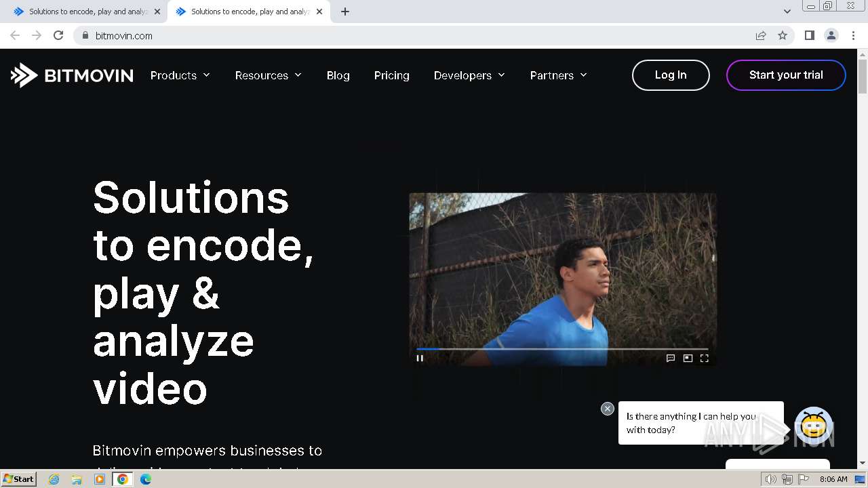Click the system clock 8:06 AM
The image size is (868, 488).
click(x=833, y=479)
